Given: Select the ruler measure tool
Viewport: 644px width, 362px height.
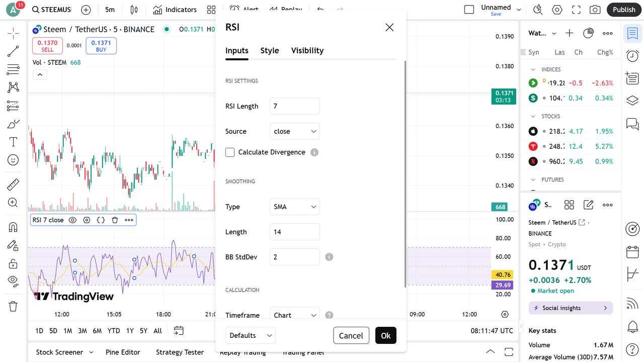Looking at the screenshot, I should point(13,185).
